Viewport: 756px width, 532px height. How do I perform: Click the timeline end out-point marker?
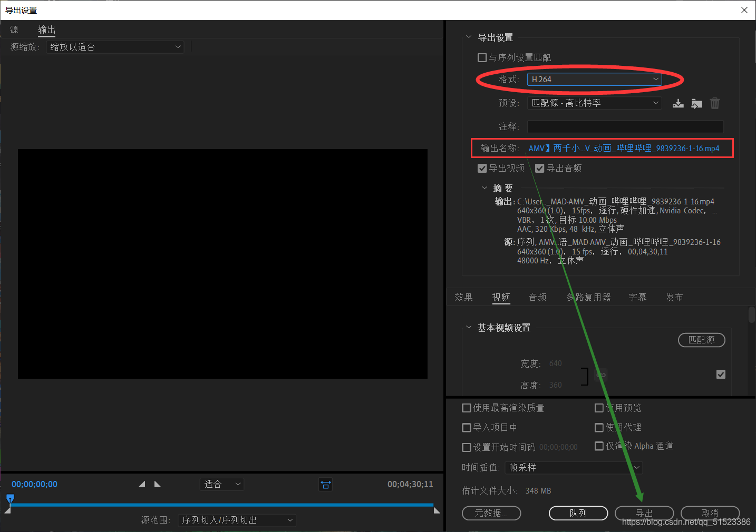coord(437,510)
